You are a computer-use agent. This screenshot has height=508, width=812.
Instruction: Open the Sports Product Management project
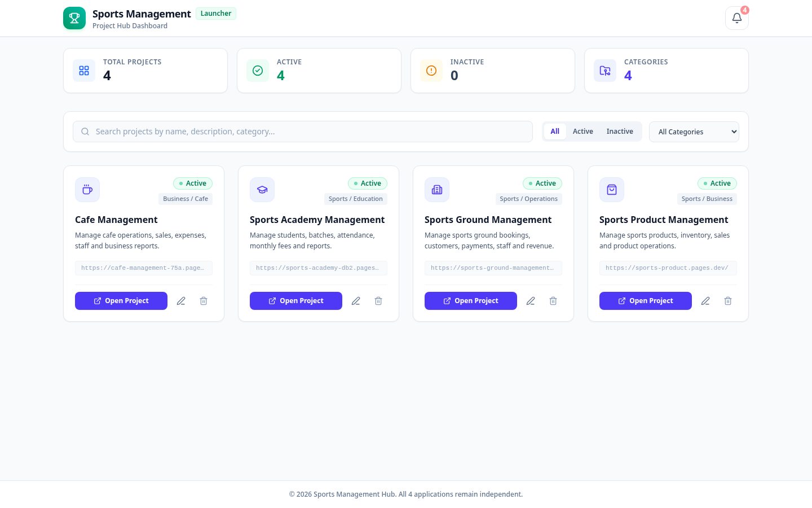646,301
